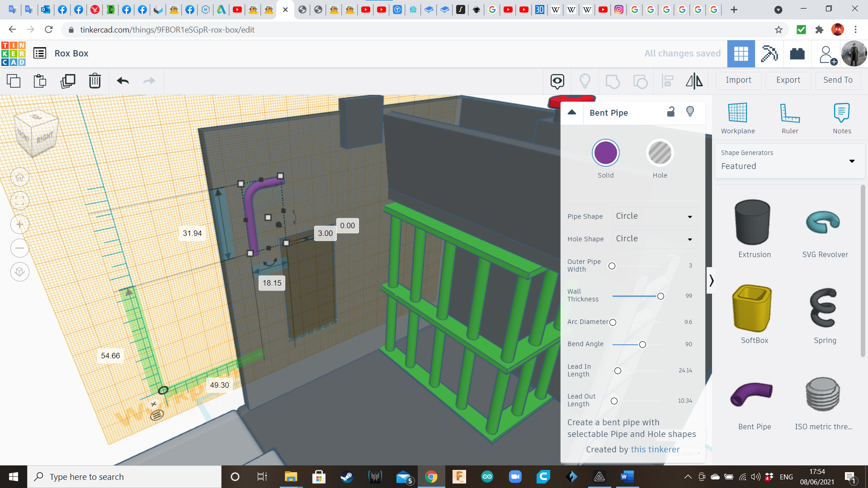Open the 'this tinkerer' link
868x488 pixels.
point(655,449)
